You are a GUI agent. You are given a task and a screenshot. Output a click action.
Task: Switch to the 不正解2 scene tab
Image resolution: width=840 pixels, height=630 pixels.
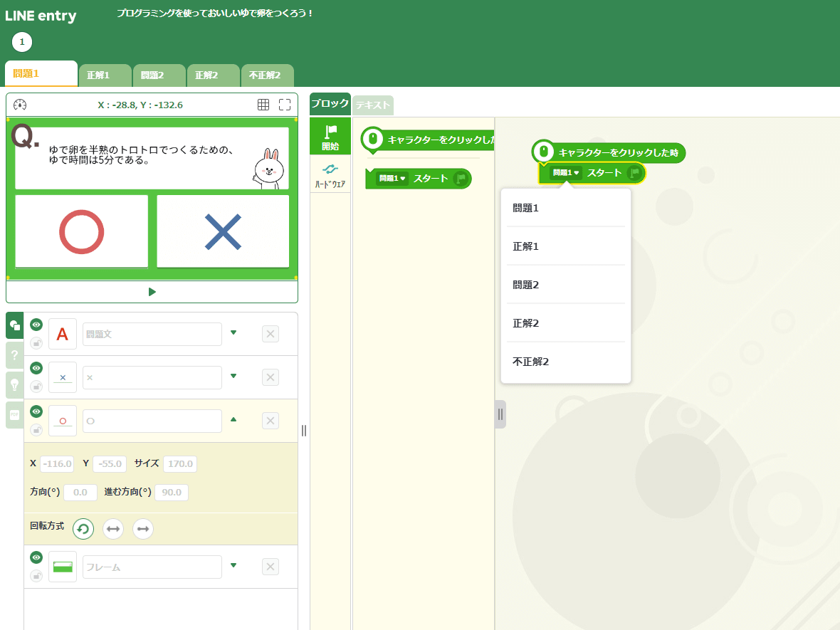268,75
